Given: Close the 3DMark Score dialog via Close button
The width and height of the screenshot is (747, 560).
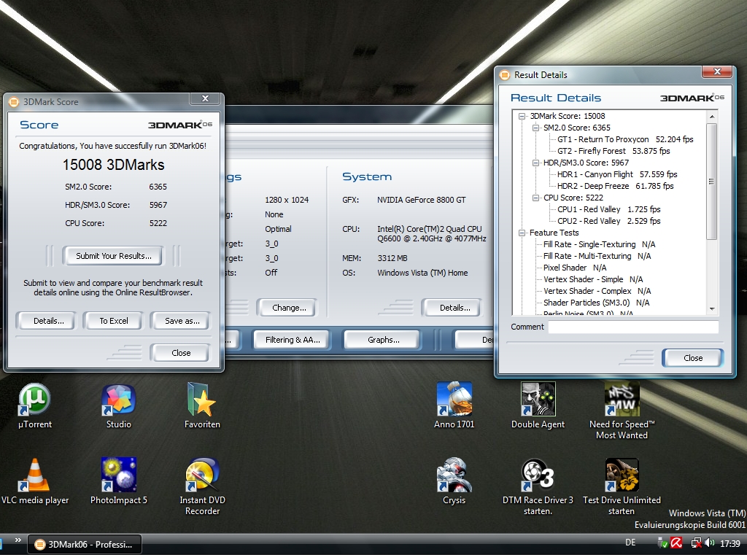Looking at the screenshot, I should (181, 353).
